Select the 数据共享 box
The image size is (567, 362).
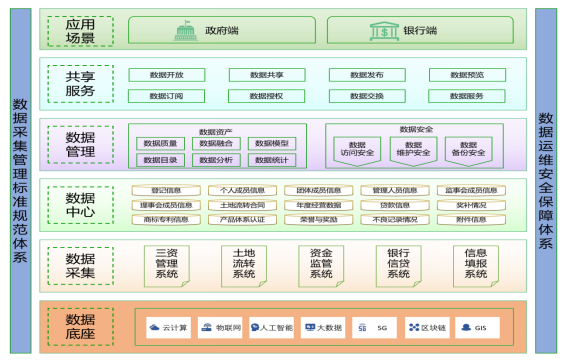click(x=267, y=75)
